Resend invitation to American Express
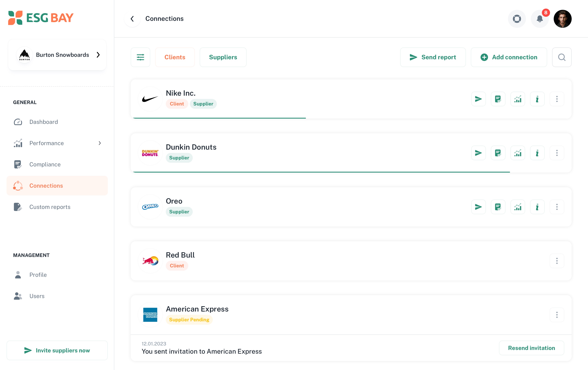Image resolution: width=588 pixels, height=370 pixels. click(x=531, y=348)
